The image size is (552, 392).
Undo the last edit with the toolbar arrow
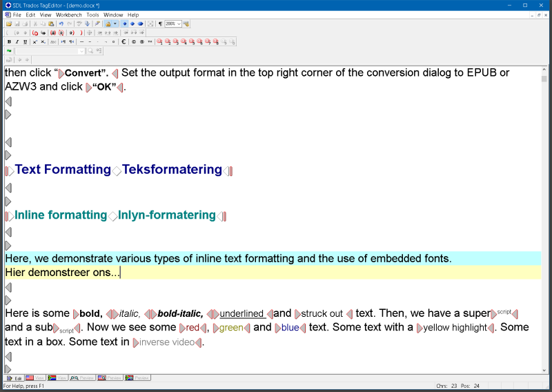click(x=61, y=24)
